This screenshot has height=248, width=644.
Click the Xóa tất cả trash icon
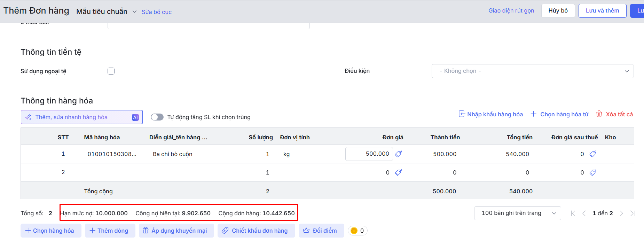[x=599, y=114]
